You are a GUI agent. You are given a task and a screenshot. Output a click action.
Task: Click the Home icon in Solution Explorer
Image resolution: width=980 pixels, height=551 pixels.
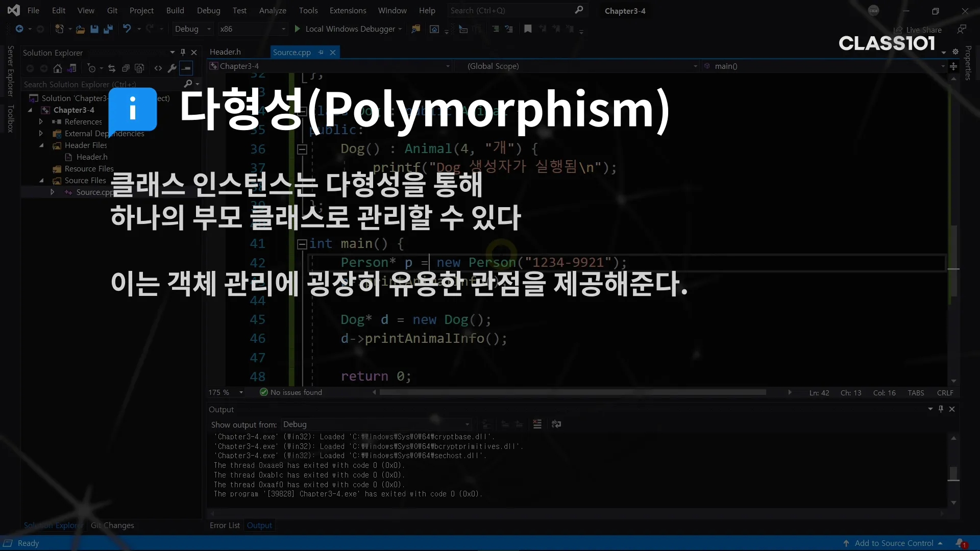[x=58, y=68]
